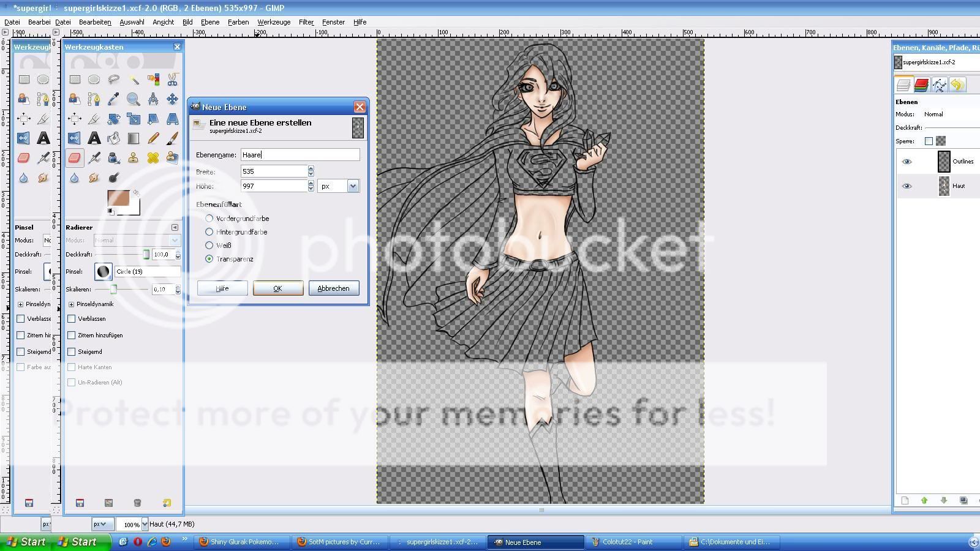Viewport: 980px width, 551px height.
Task: Click the Ebenenname text field
Action: [300, 155]
